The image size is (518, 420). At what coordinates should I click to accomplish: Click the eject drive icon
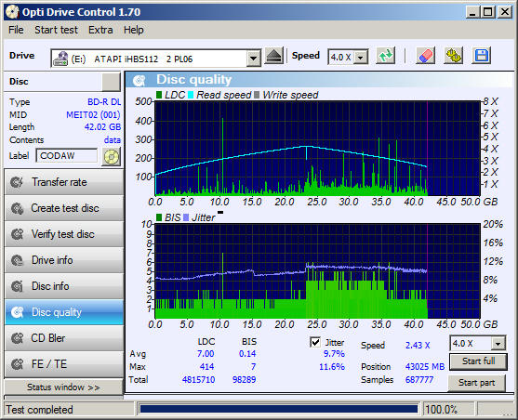(x=273, y=56)
